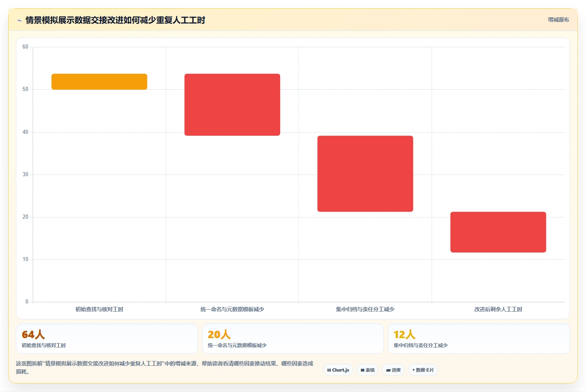The width and height of the screenshot is (586, 392).
Task: Click x-axis label 改进后剩余人工工时
Action: point(498,309)
